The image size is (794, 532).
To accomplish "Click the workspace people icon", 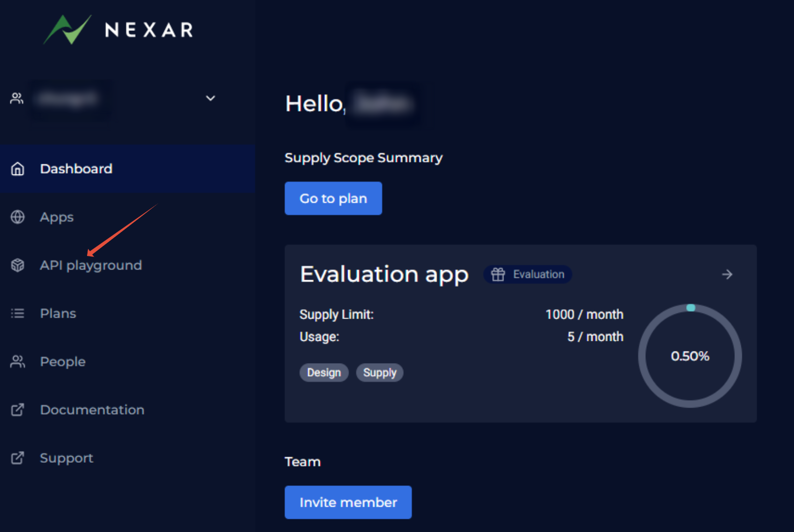I will pos(17,98).
